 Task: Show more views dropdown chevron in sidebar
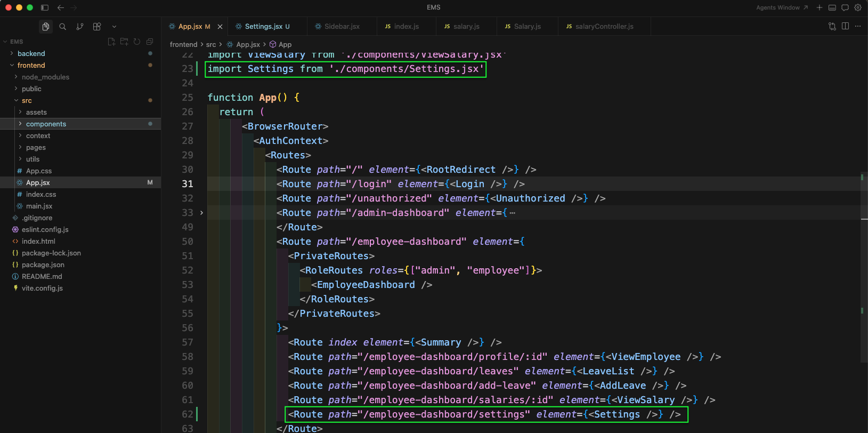pyautogui.click(x=114, y=27)
